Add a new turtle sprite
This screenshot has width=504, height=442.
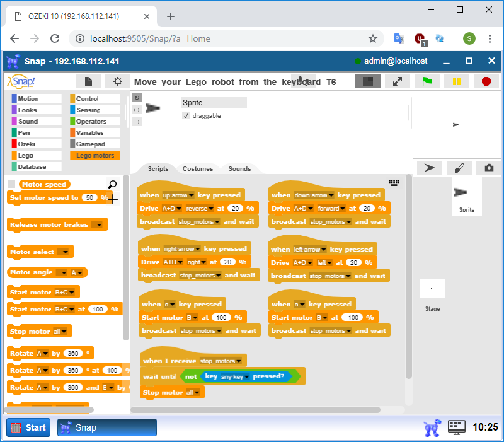click(430, 168)
